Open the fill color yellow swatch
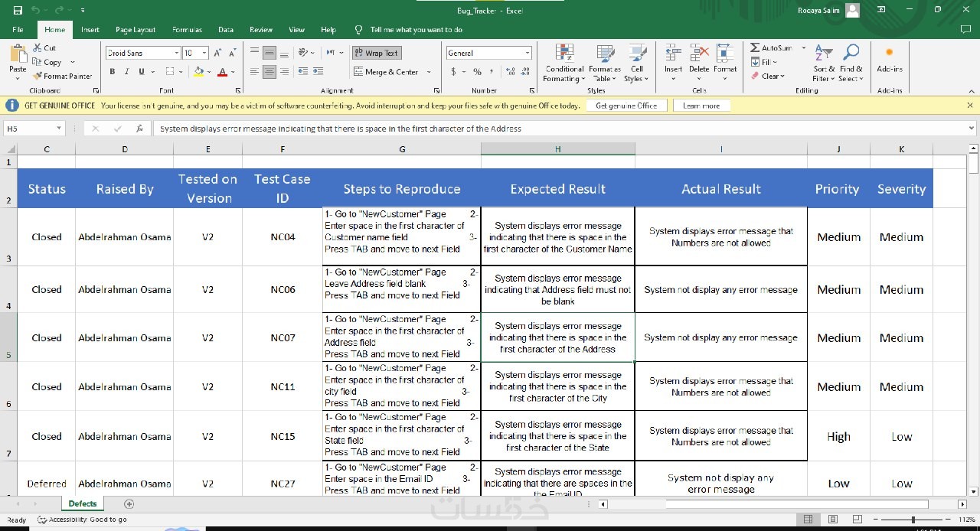Viewport: 980px width, 531px height. 198,72
